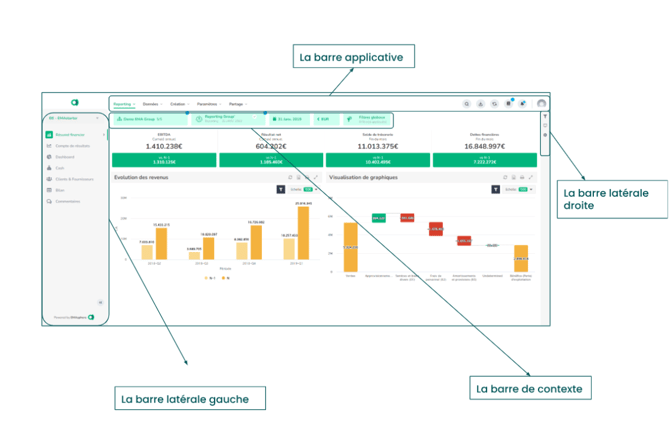670x428 pixels.
Task: Click the refresh icon in the top bar
Action: pos(494,104)
